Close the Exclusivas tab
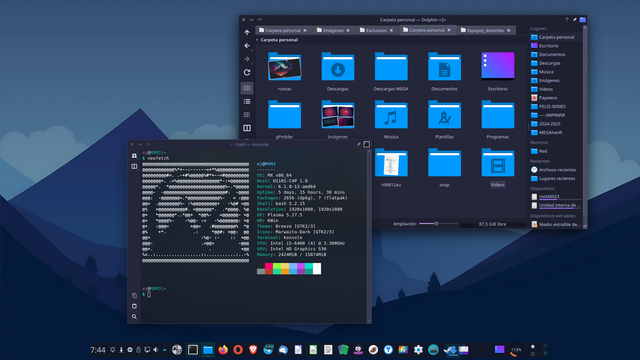Viewport: 640px width, 360px height. pyautogui.click(x=391, y=30)
